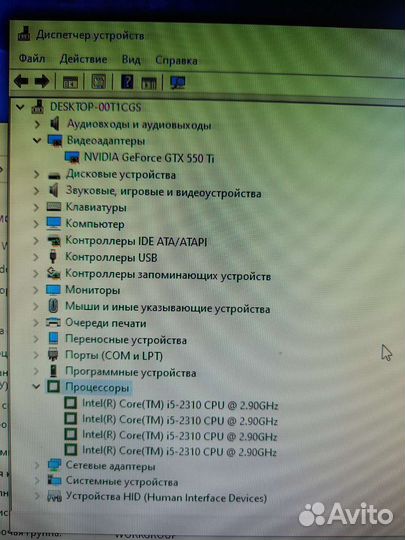Open the Справка menu

[176, 60]
